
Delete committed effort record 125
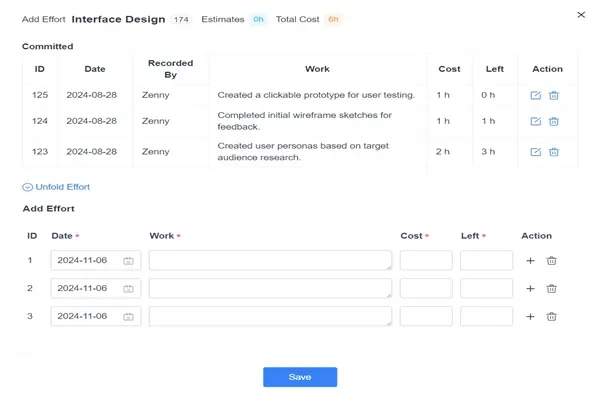[x=554, y=95]
